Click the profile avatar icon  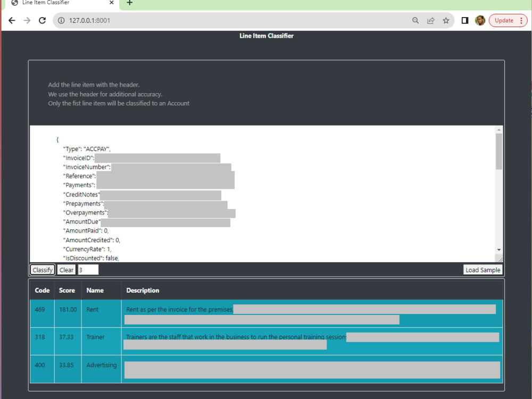pos(480,20)
